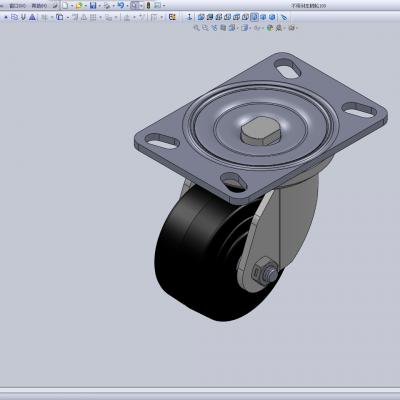Select the hex bolt head on top plate

261,131
